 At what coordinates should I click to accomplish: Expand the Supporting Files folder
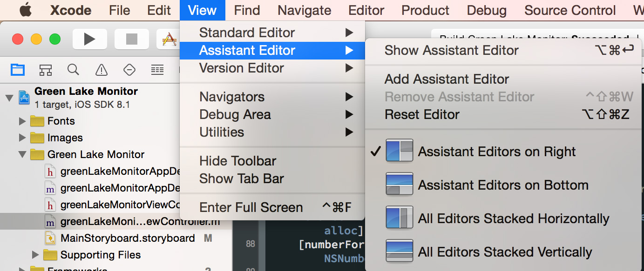[x=35, y=255]
